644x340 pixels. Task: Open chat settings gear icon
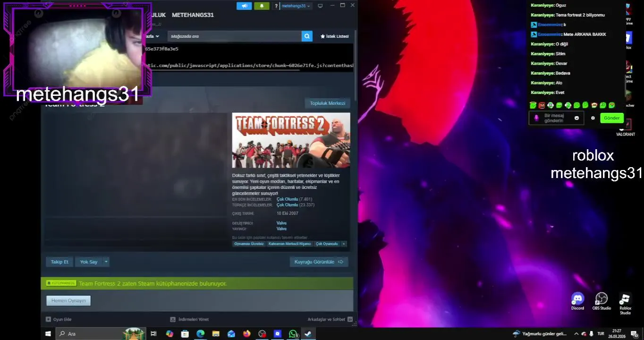[593, 118]
